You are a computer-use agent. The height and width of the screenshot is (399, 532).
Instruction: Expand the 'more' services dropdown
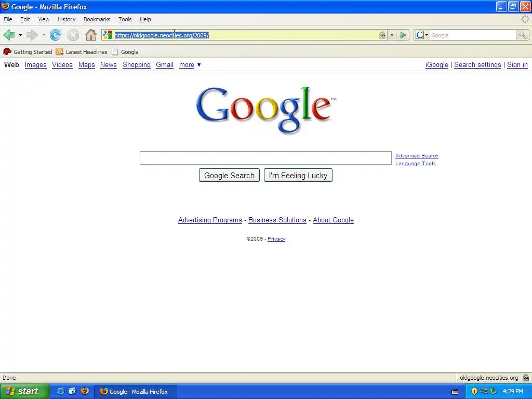190,65
